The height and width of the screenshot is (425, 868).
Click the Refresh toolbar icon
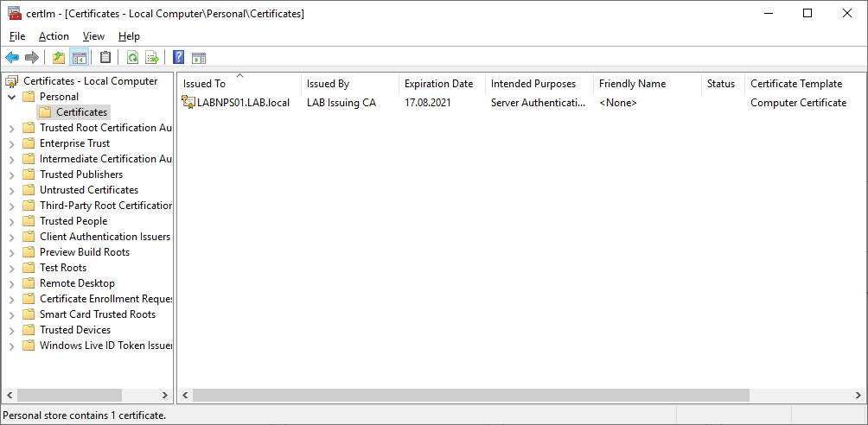[133, 57]
